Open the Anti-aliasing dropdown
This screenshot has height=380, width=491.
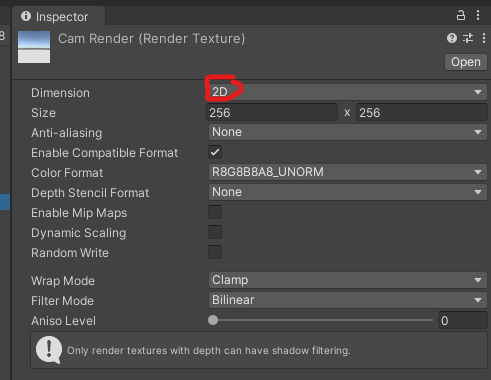click(347, 132)
